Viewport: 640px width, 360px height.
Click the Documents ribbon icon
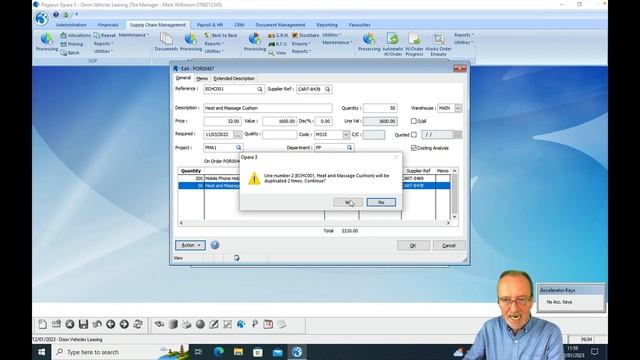(166, 42)
